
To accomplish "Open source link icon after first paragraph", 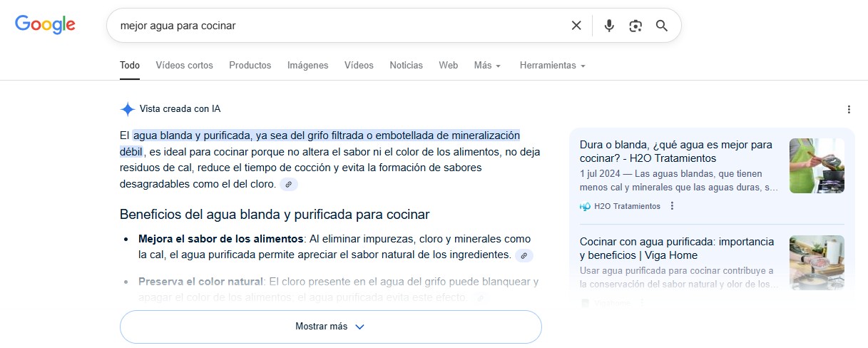I will click(289, 184).
